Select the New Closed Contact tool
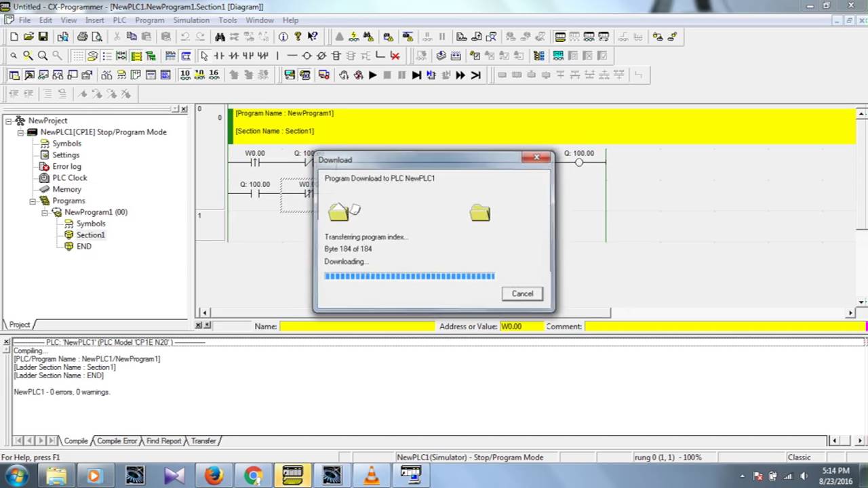 pyautogui.click(x=234, y=56)
